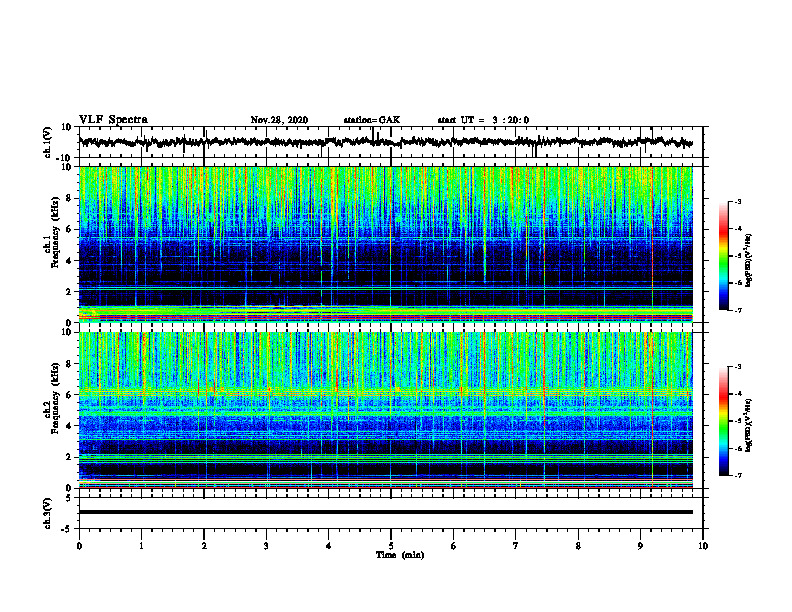792x612 pixels.
Task: Click the '-3' label of the ch.1 color bar
Action: [x=737, y=201]
